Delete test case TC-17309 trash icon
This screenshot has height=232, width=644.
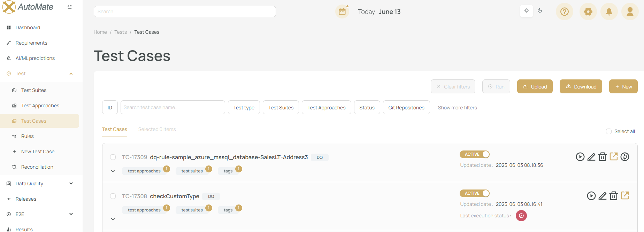[x=603, y=157]
